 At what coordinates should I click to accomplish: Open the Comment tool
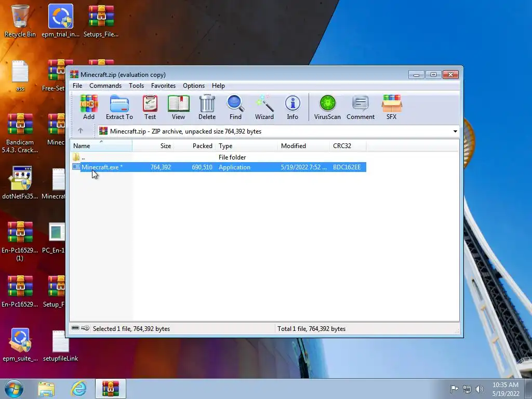click(361, 107)
